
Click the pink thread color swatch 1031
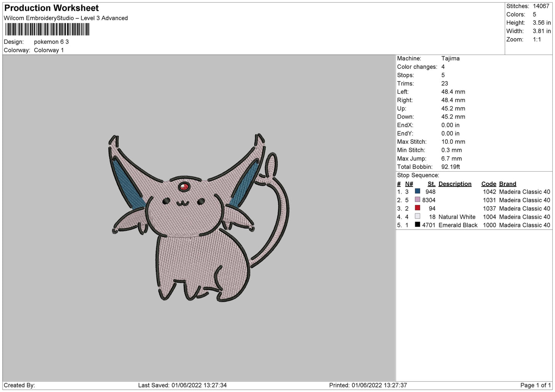[417, 200]
